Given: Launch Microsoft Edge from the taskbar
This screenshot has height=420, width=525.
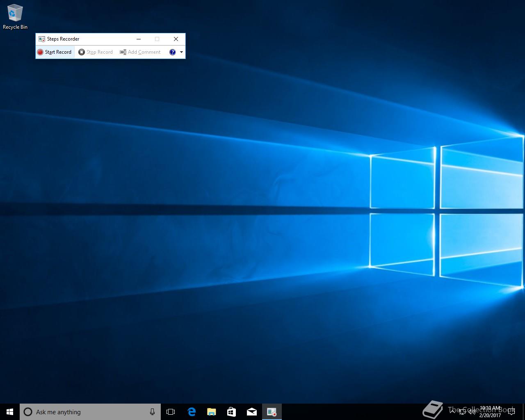Looking at the screenshot, I should 191,412.
